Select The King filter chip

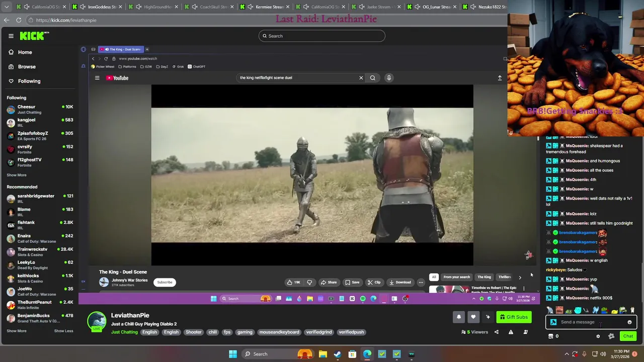[484, 277]
